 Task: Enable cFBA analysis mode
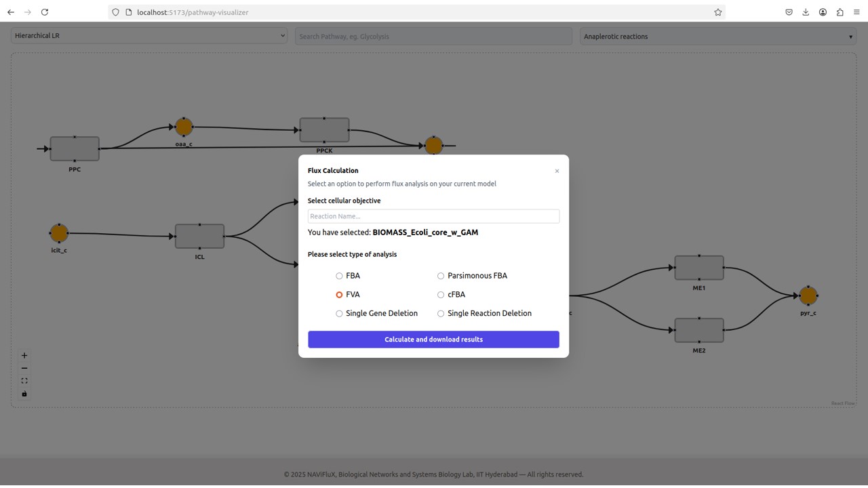point(441,294)
